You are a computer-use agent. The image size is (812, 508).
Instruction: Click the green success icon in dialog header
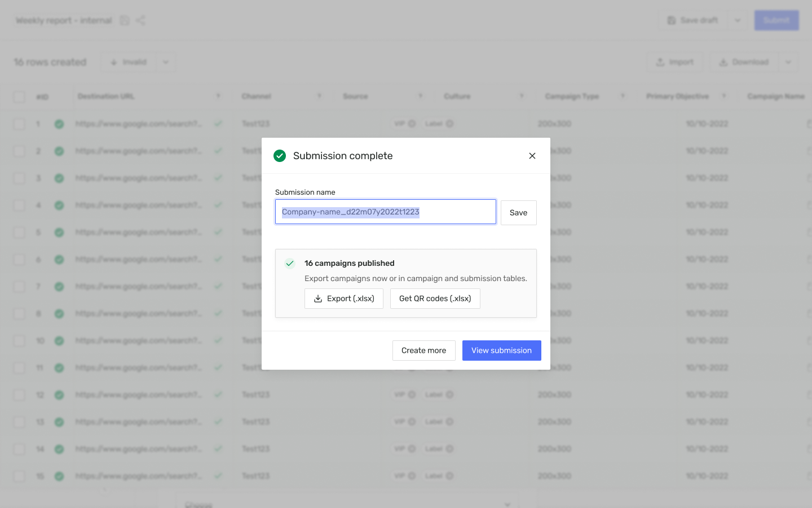tap(280, 156)
